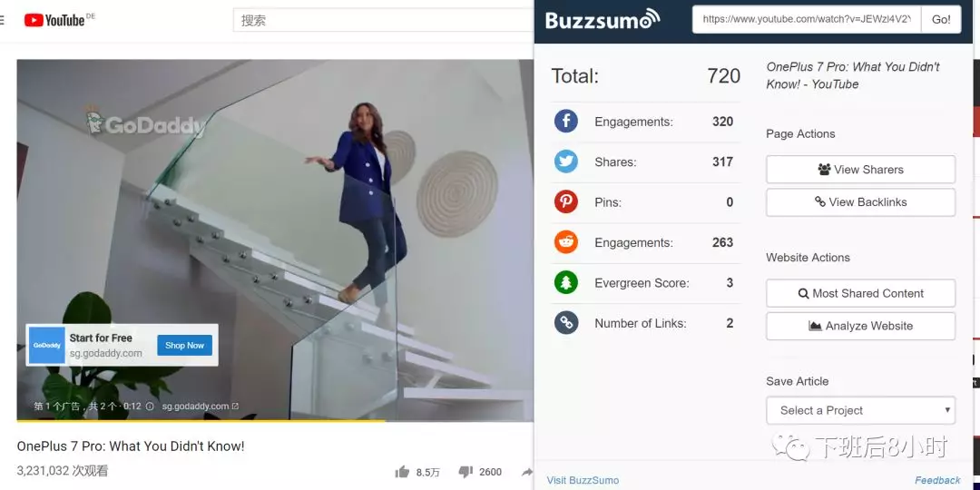Viewport: 980px width, 490px height.
Task: Click the thumbs-down dislike icon
Action: [465, 472]
